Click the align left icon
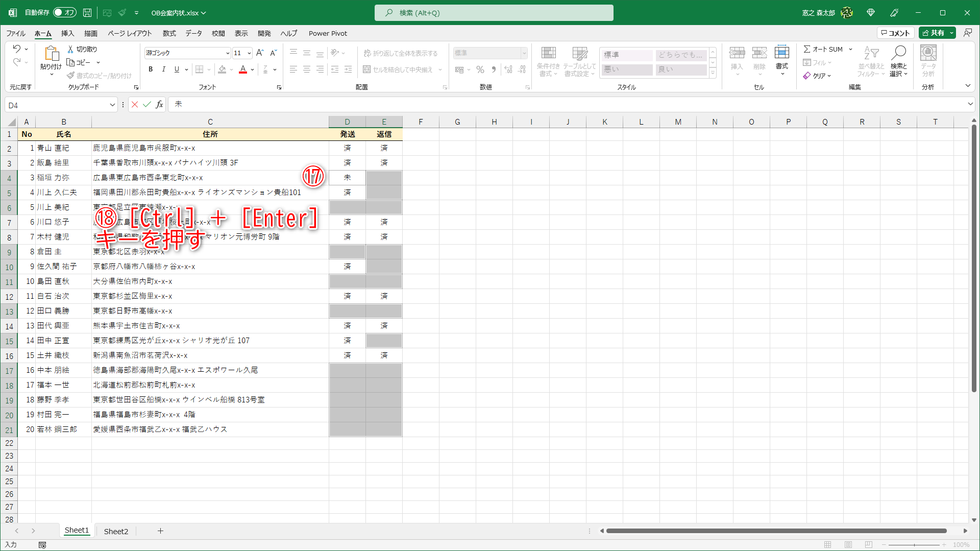980x551 pixels. [x=293, y=69]
